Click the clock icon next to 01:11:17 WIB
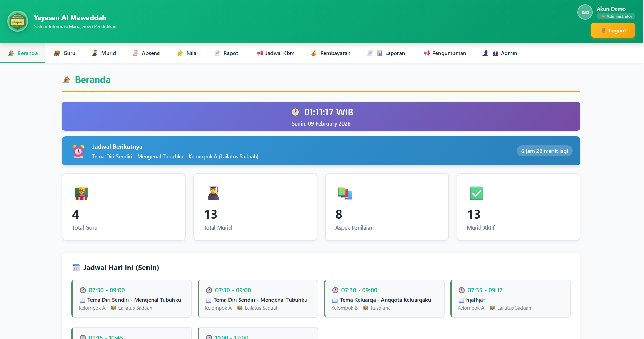This screenshot has width=644, height=339. tap(295, 112)
